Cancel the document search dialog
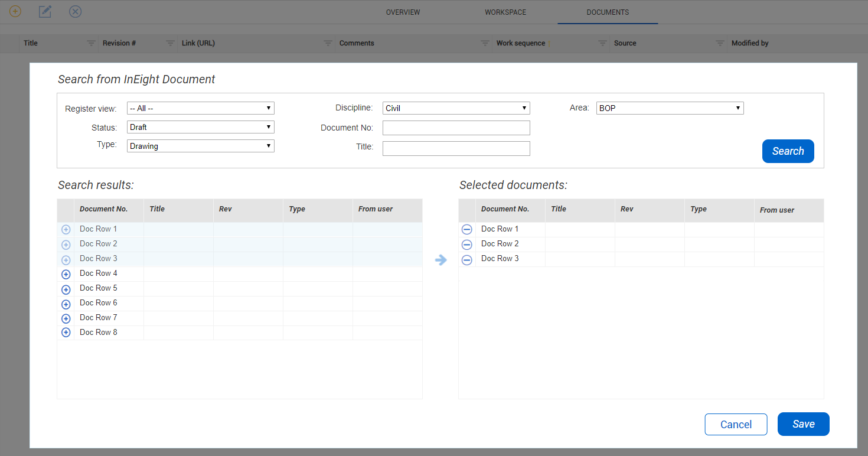 (736, 424)
